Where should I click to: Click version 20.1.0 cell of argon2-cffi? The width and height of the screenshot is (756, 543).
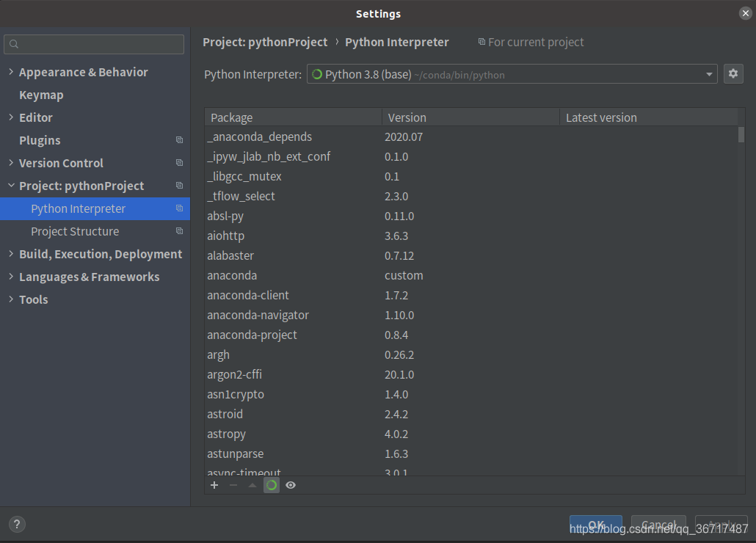[x=399, y=374]
